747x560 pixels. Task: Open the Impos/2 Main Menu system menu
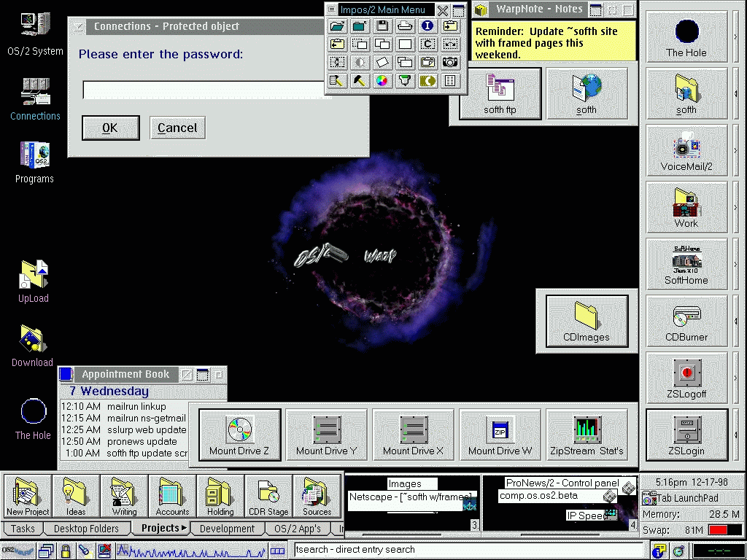coord(332,9)
